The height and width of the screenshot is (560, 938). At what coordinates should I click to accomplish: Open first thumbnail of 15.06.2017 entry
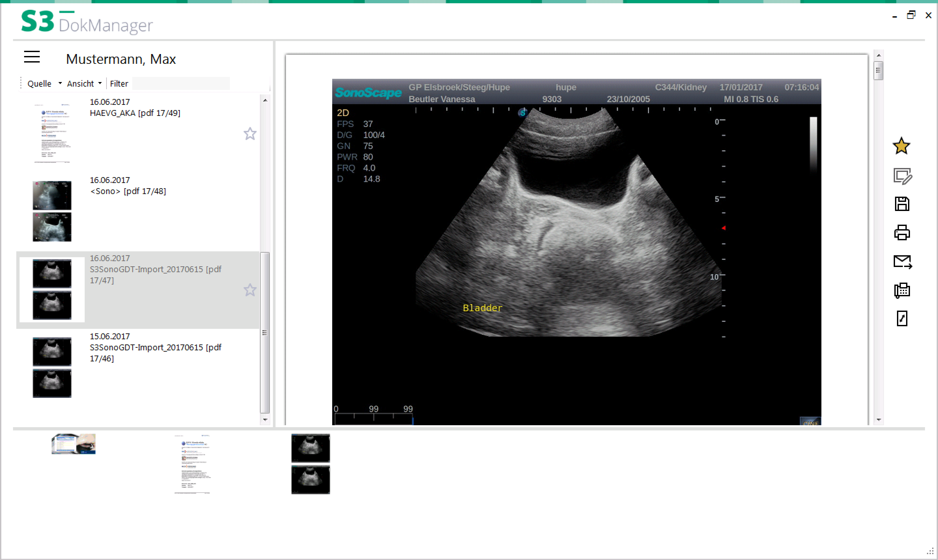52,351
